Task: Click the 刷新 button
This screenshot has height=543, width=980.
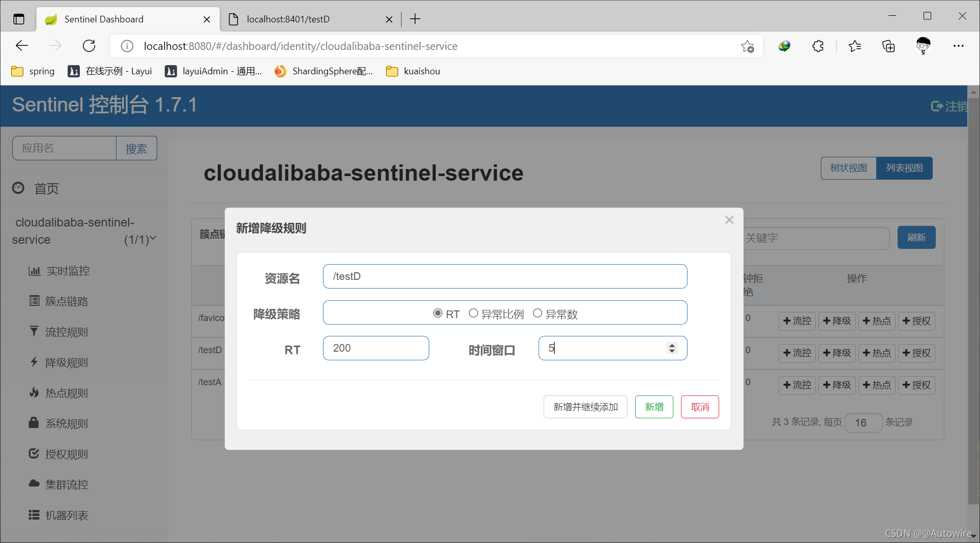Action: coord(916,238)
